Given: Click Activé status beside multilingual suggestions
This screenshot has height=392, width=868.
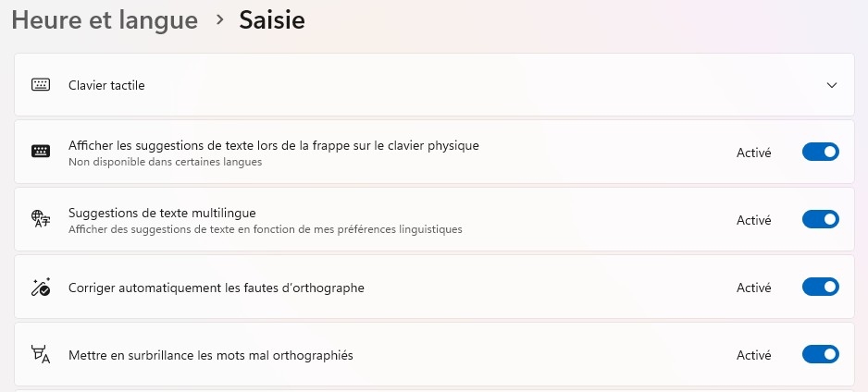Looking at the screenshot, I should (753, 220).
